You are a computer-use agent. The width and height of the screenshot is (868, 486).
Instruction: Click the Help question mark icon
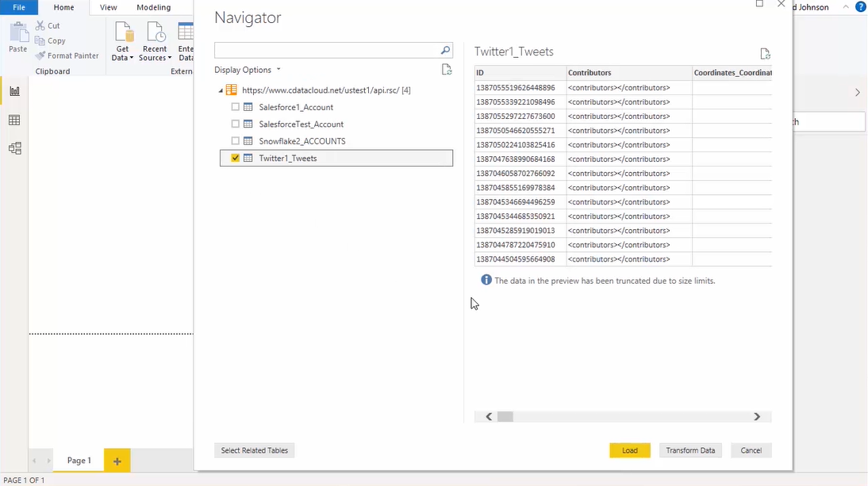861,7
